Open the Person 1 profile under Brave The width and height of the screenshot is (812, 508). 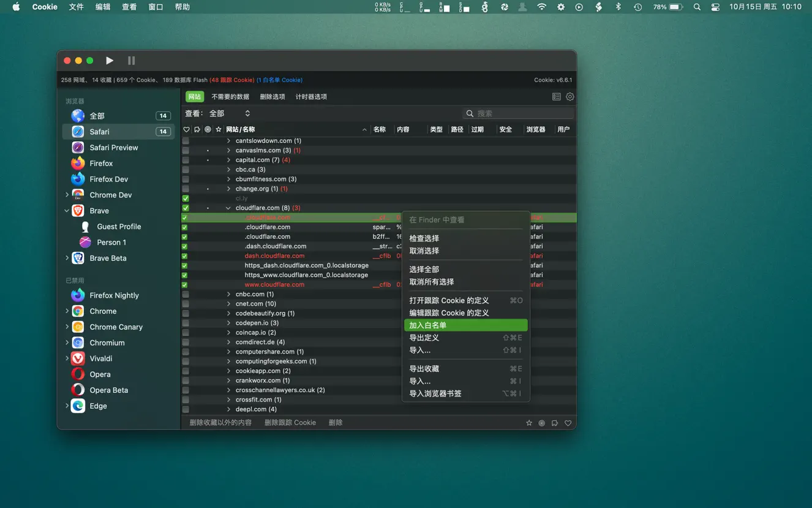tap(111, 243)
